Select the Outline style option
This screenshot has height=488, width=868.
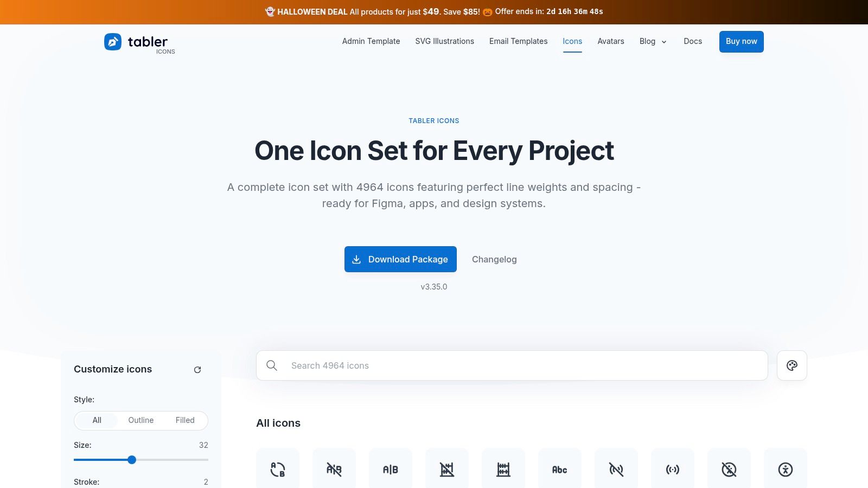pos(141,420)
